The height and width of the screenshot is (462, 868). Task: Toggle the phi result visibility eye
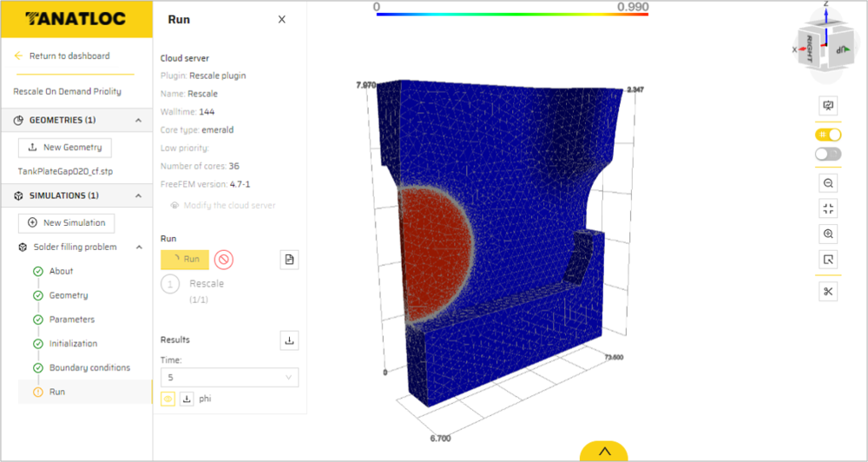tap(168, 399)
